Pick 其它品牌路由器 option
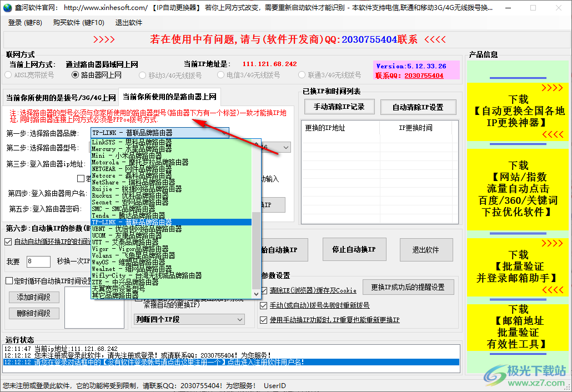572x392 pixels. tap(171, 295)
